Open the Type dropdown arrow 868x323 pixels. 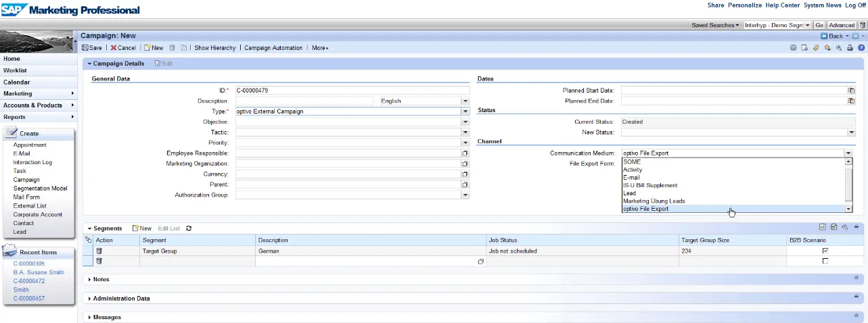pyautogui.click(x=465, y=111)
